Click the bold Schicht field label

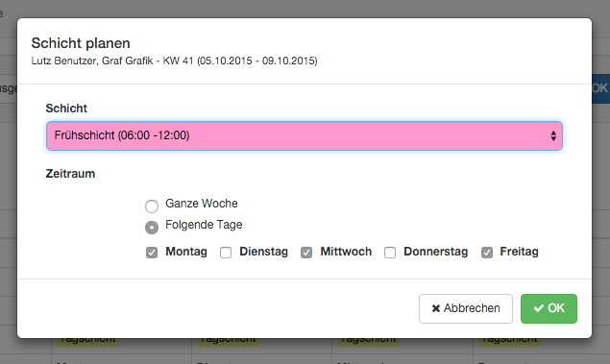[x=66, y=109]
